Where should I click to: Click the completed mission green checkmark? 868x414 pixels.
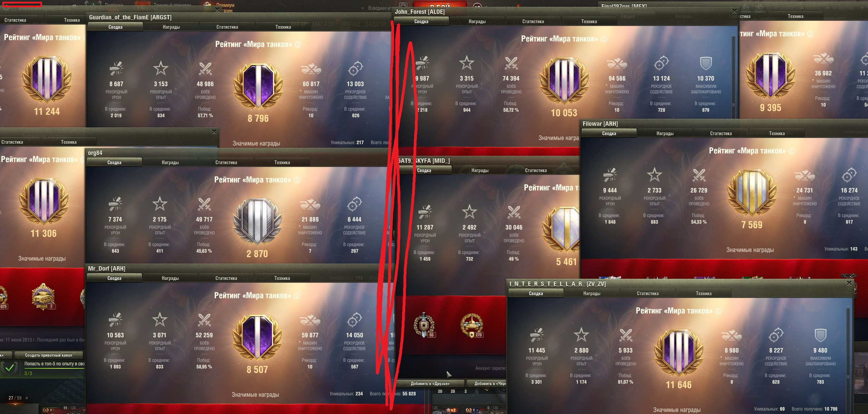pos(10,368)
